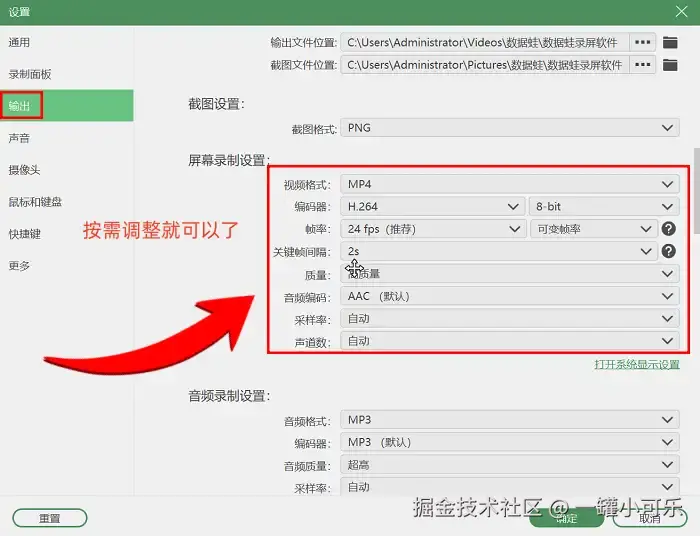Expand the video format MP4 dropdown

[x=510, y=184]
